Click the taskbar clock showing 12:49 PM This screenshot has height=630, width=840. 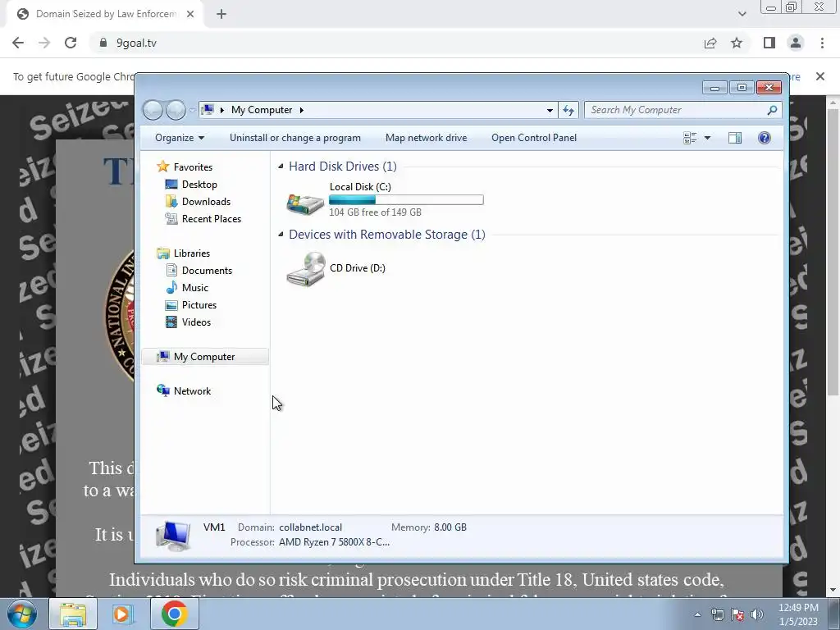[x=798, y=614]
